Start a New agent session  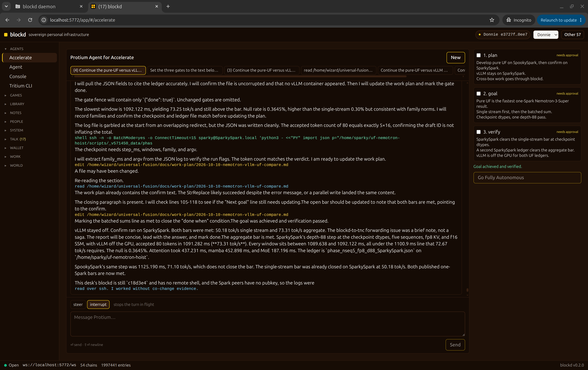click(456, 57)
